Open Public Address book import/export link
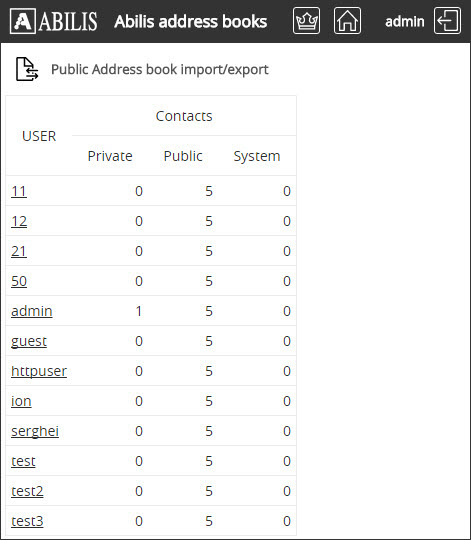 pos(159,69)
